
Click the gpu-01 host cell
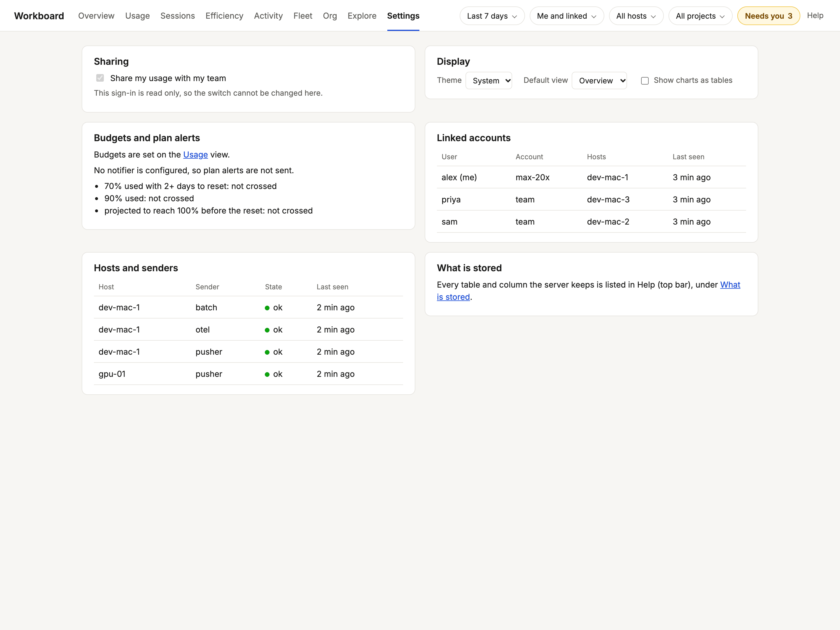click(112, 374)
